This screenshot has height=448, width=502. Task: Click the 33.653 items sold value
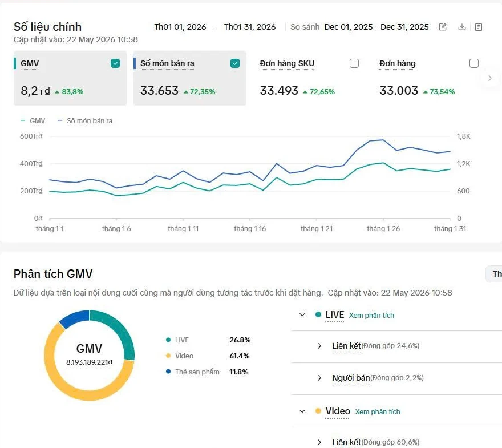(159, 91)
